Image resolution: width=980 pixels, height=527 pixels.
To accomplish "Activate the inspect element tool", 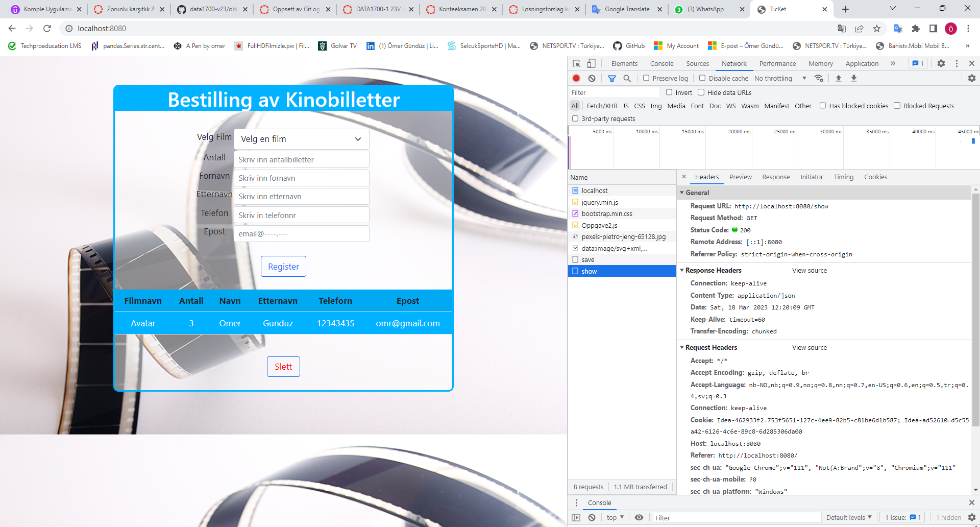I will click(x=576, y=63).
